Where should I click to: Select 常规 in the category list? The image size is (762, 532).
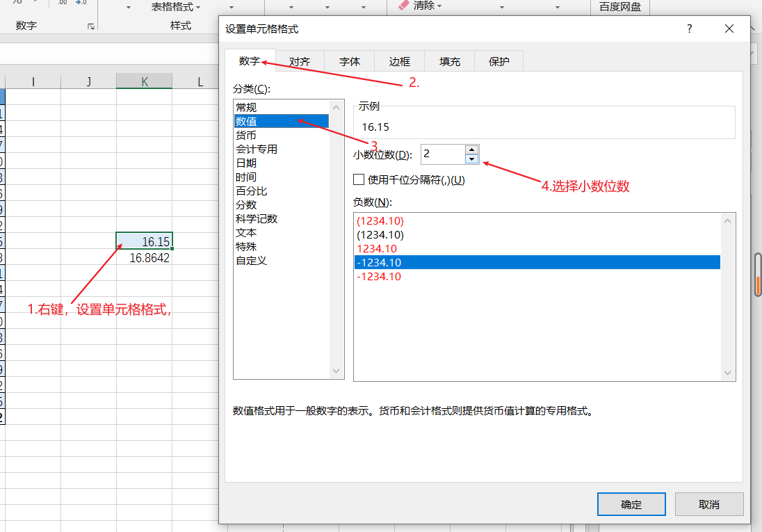pos(282,107)
